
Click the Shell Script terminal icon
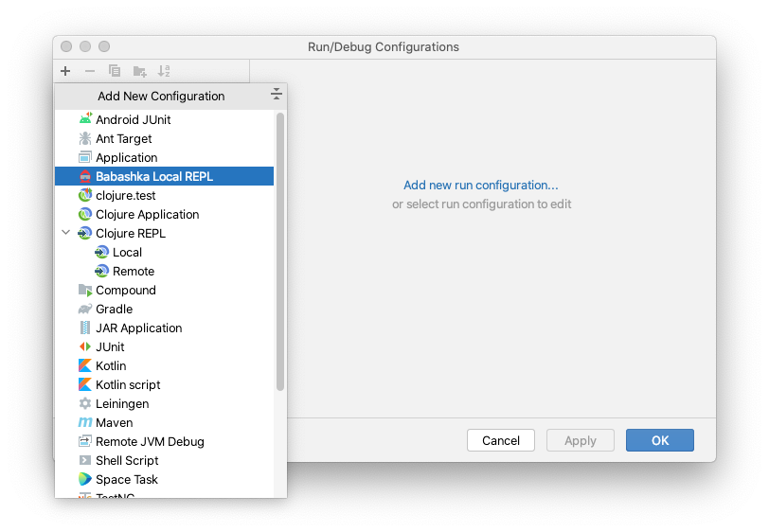coord(85,460)
